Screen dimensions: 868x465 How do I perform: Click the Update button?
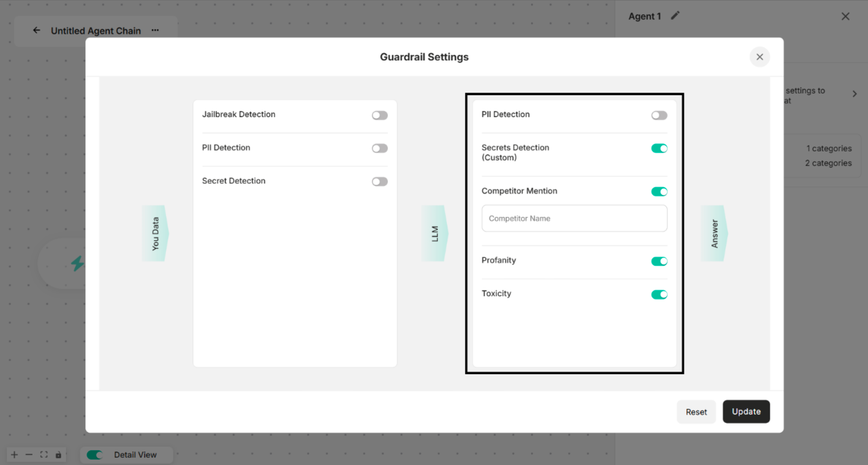[746, 411]
